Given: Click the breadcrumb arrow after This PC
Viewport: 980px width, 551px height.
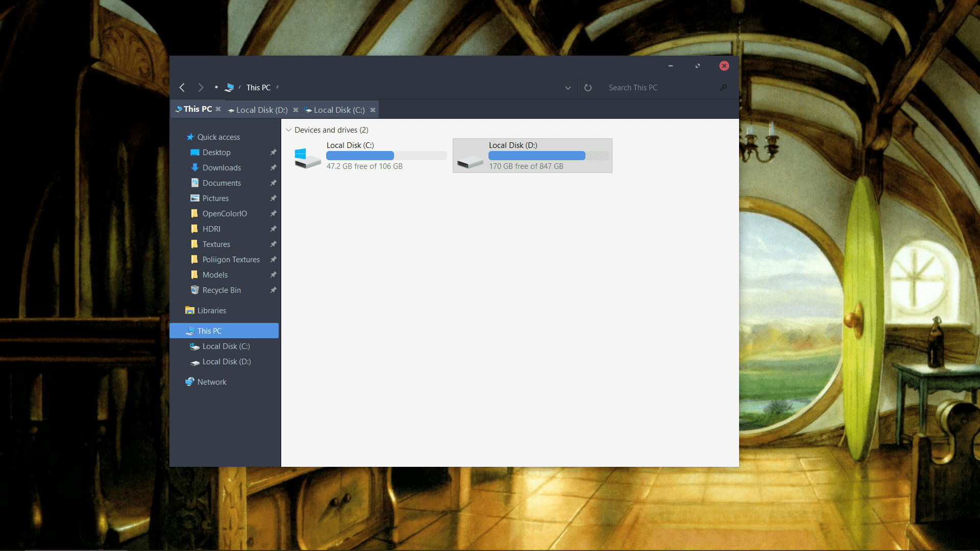Looking at the screenshot, I should click(x=277, y=87).
